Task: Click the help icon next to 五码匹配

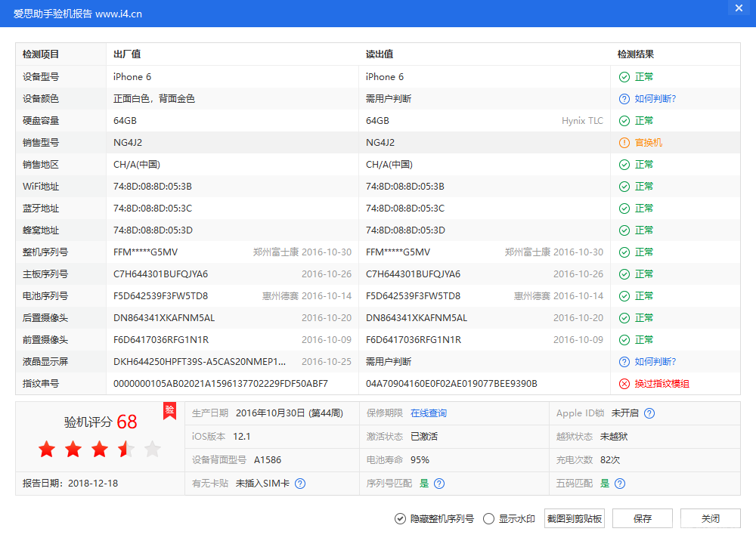Action: (620, 484)
